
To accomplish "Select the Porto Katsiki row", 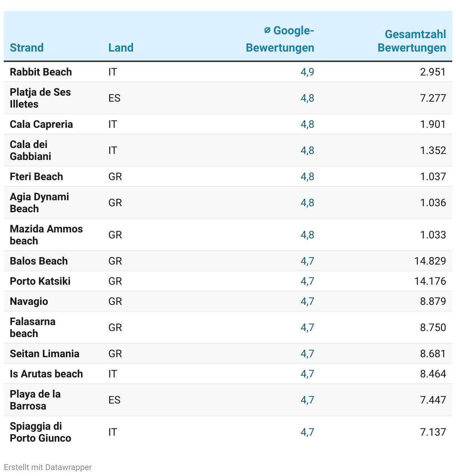I will (x=40, y=281).
